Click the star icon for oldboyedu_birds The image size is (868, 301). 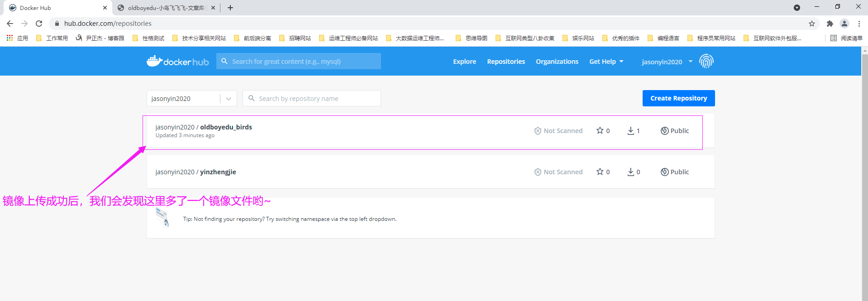600,130
